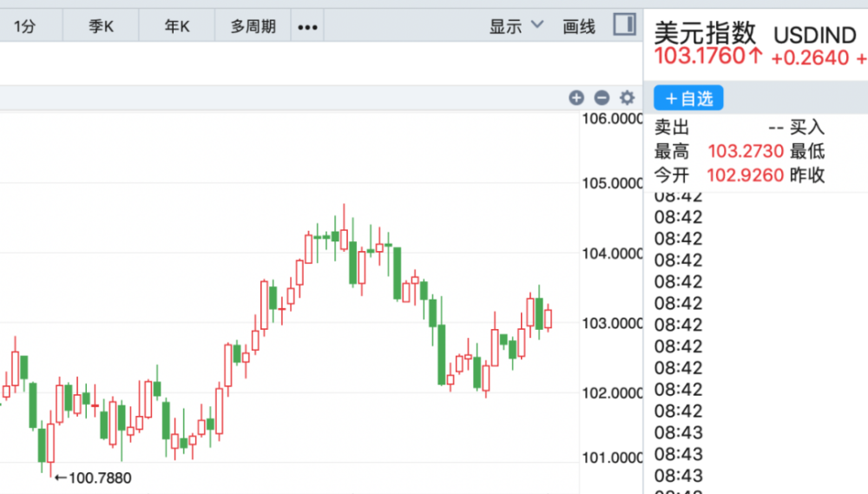Click the 美元指数 title
The image size is (868, 494).
705,34
